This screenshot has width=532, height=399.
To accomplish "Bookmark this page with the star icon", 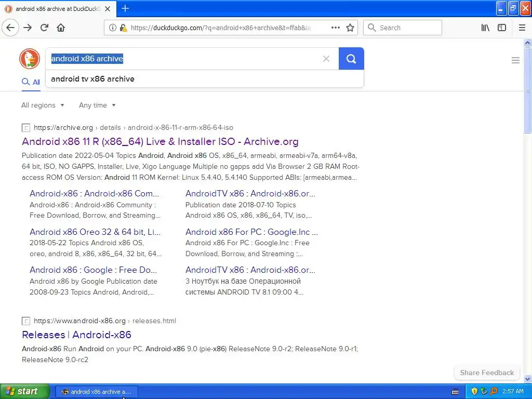I will point(350,28).
